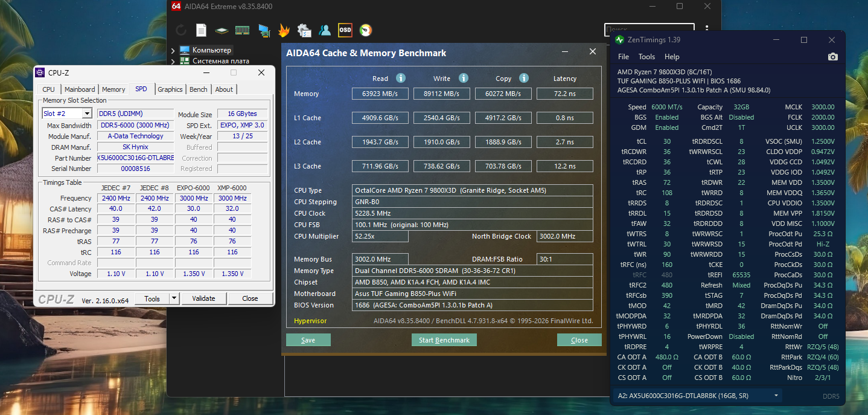Click the Start Benchmark button
Screen dimensions: 868x415
click(x=444, y=340)
